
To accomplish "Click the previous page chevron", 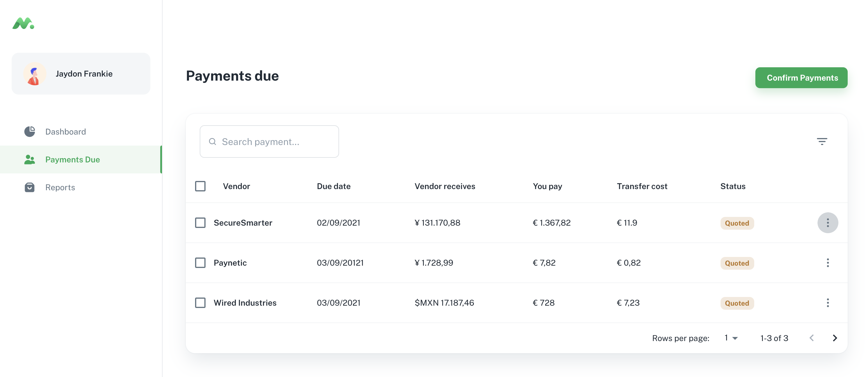I will coord(812,338).
